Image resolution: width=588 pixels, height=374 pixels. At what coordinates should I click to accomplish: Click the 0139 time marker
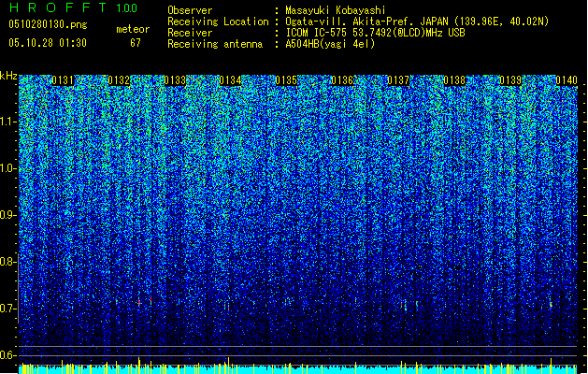pyautogui.click(x=510, y=80)
